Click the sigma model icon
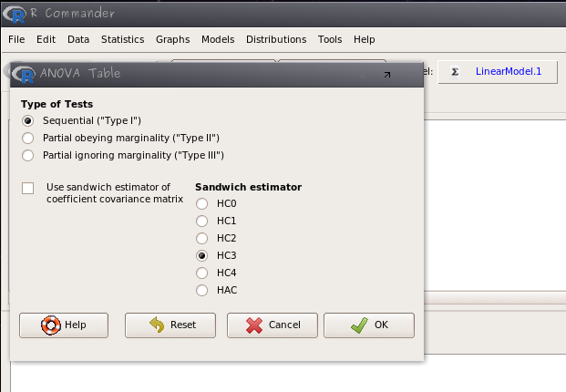The height and width of the screenshot is (392, 566). 454,72
